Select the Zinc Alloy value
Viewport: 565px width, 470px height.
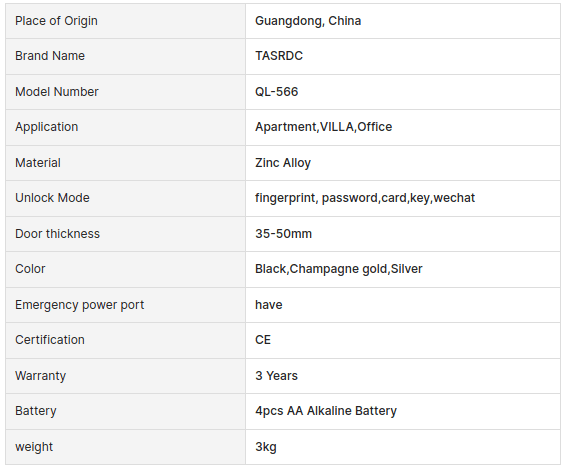click(283, 163)
